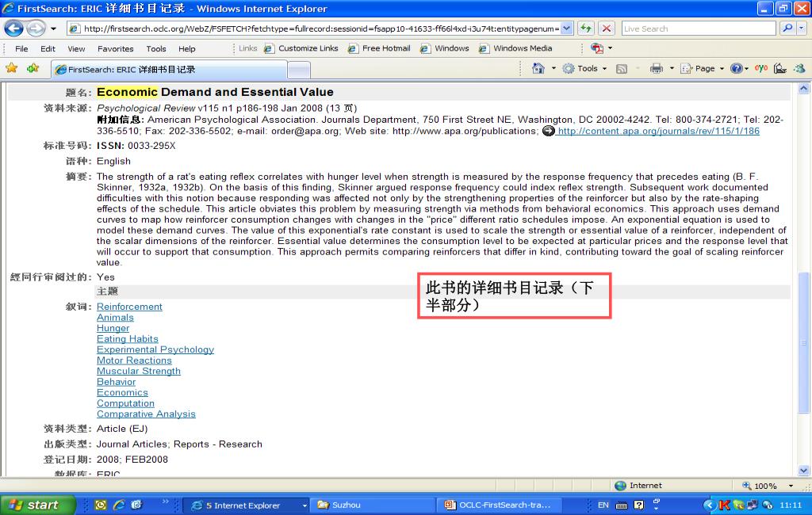Click the Muscular Strength descriptor link

coord(139,371)
